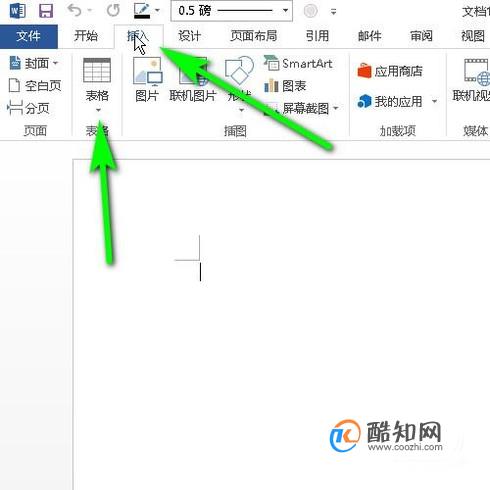Switch to the 页面布局 tab
490x490 pixels.
254,36
